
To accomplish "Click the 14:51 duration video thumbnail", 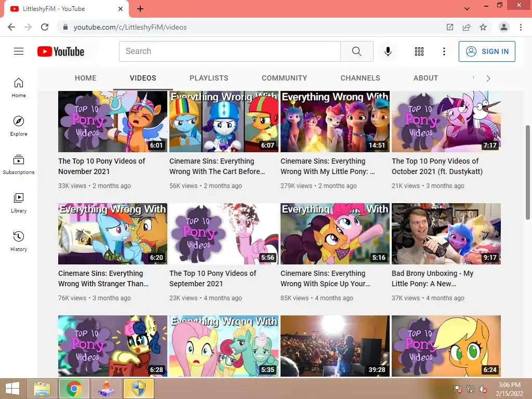I will (335, 122).
